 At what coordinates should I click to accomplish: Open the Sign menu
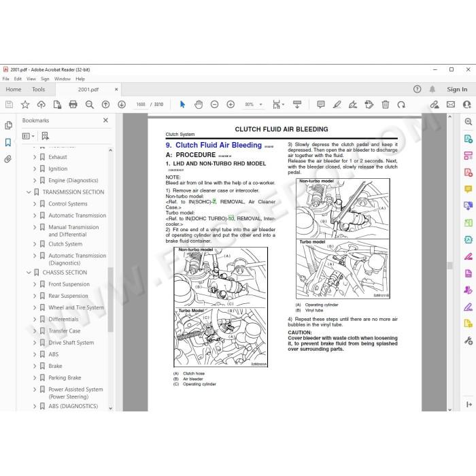(45, 79)
